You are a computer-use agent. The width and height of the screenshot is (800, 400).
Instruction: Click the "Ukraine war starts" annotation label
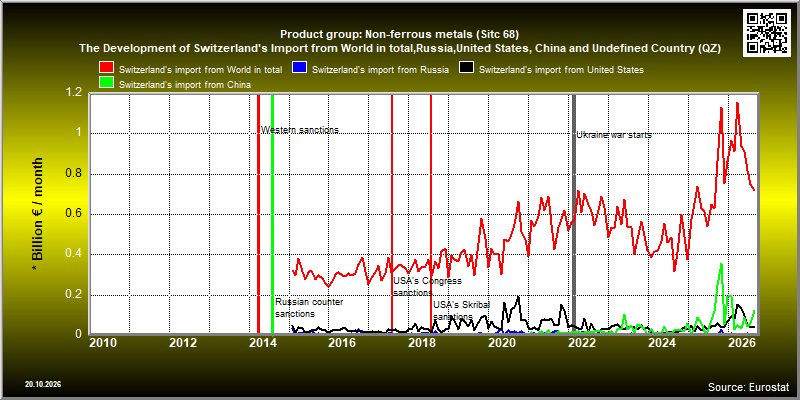pyautogui.click(x=614, y=135)
